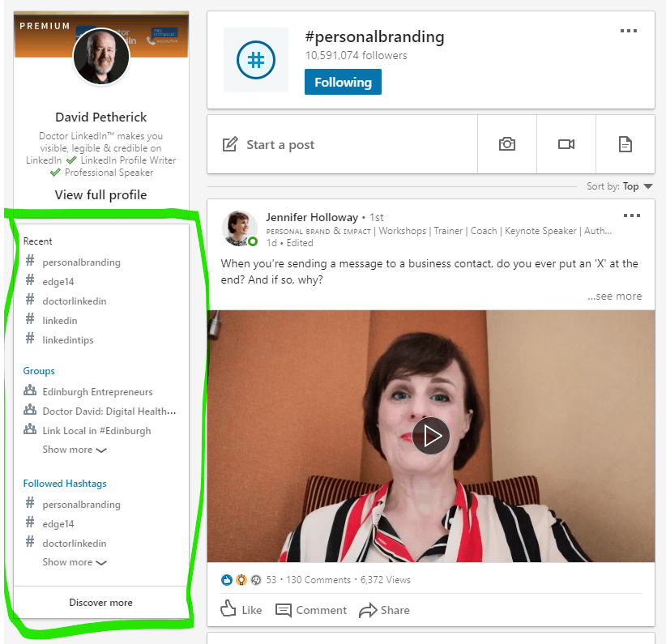The image size is (666, 644).
Task: Like the post with the thumbs-up icon
Action: (228, 608)
